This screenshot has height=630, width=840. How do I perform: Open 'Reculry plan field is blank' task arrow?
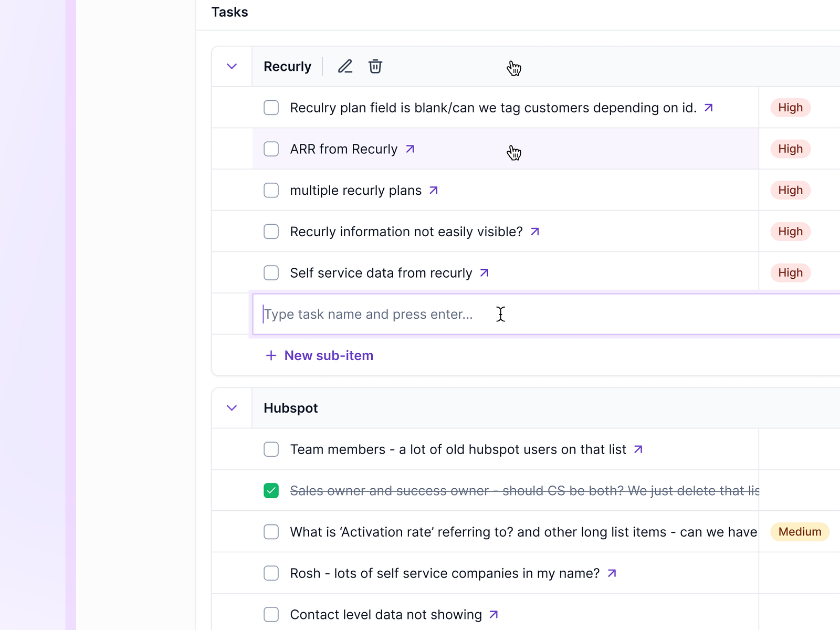[x=709, y=108]
